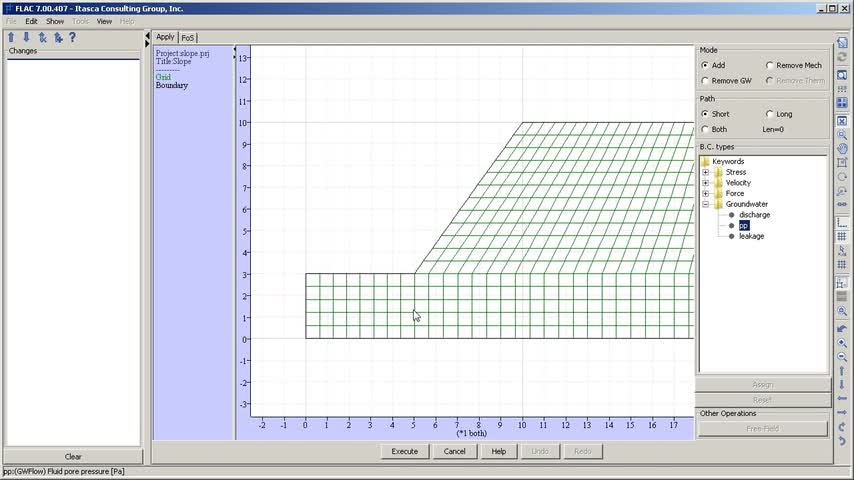Click the magnifier zoom tool in right toolbar
Screen dimensions: 854x480
[842, 135]
